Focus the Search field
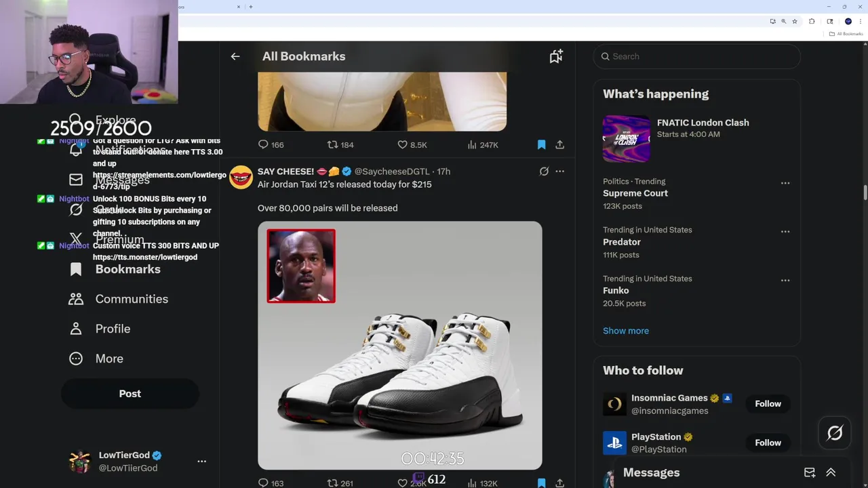Screen dimensions: 868x488 (697, 56)
